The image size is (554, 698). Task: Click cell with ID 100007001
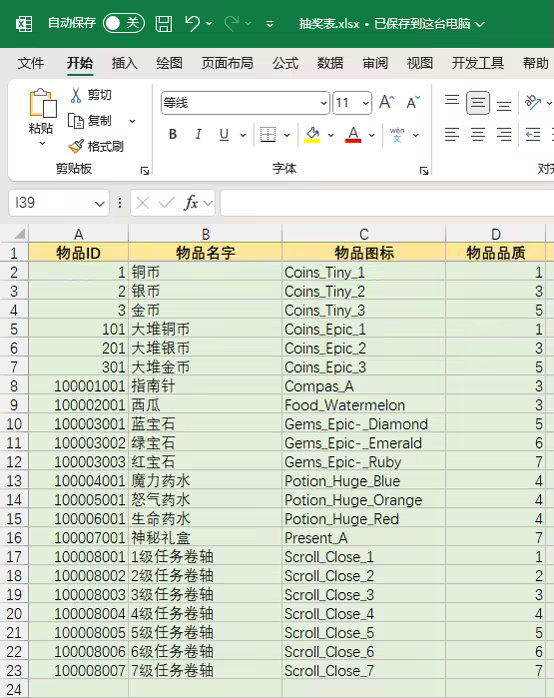pyautogui.click(x=79, y=538)
